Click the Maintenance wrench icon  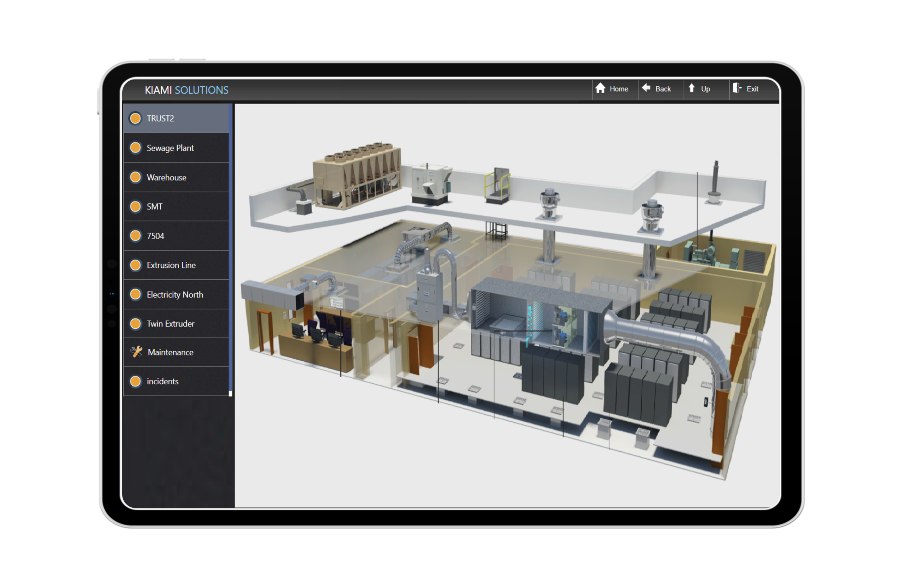[136, 352]
